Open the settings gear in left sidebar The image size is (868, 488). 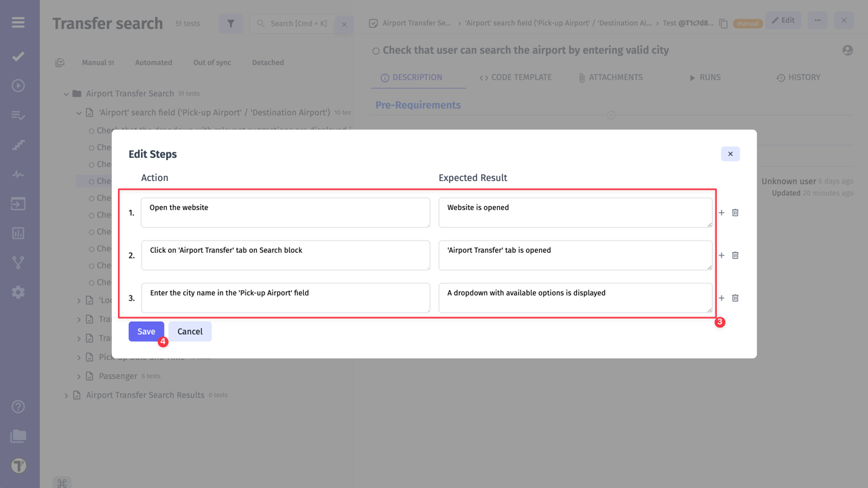[18, 292]
